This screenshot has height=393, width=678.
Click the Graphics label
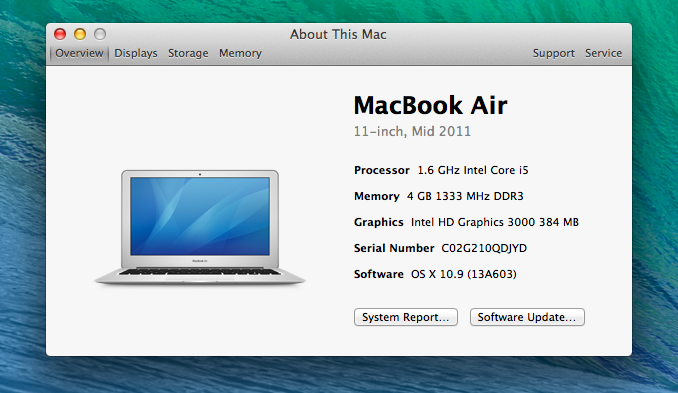pos(378,222)
